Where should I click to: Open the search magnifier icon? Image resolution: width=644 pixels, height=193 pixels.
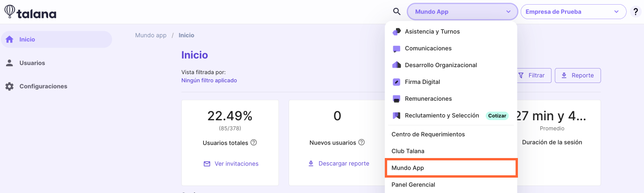click(x=396, y=12)
